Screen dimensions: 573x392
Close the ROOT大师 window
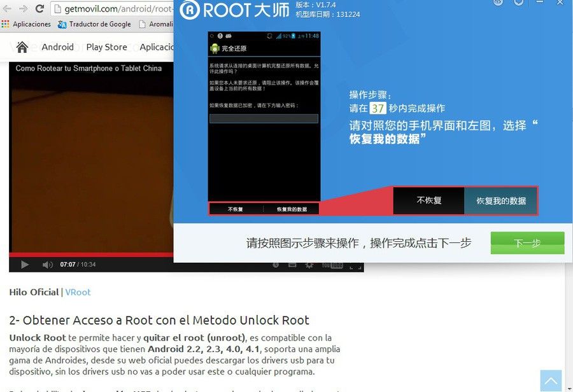560,3
